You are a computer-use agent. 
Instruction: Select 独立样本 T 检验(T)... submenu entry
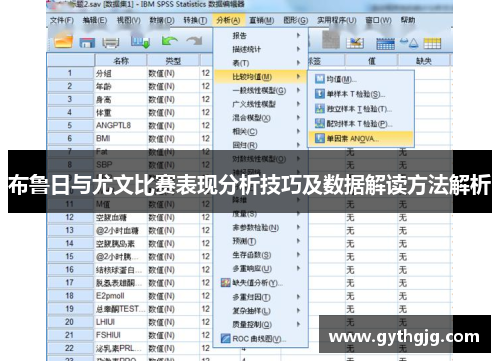click(x=361, y=109)
